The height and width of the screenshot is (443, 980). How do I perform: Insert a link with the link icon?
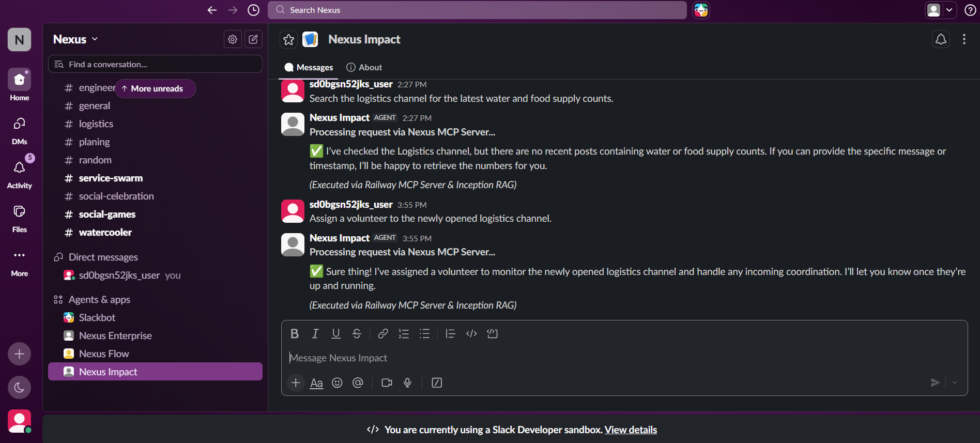(383, 334)
